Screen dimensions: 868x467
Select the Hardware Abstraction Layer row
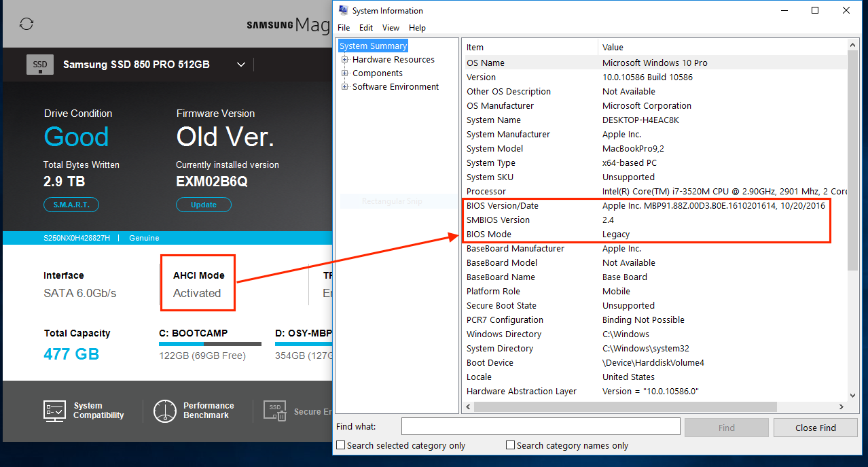click(x=655, y=391)
